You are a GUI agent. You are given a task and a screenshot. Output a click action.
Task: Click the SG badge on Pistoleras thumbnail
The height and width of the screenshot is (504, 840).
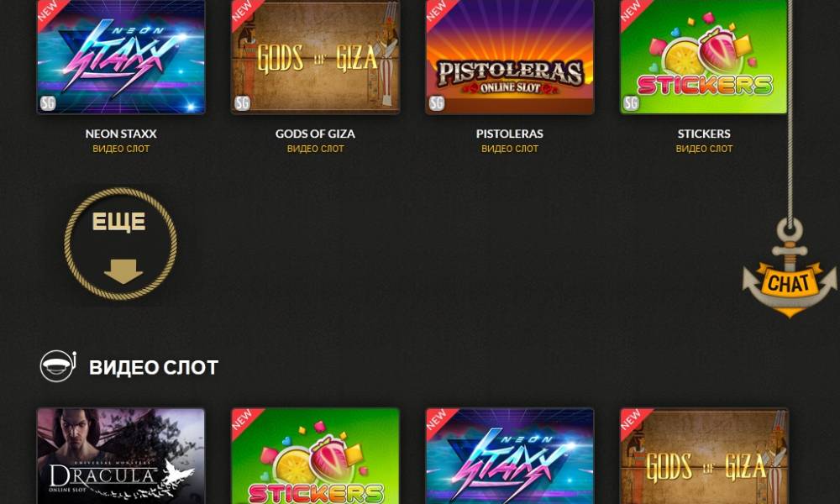[x=437, y=102]
